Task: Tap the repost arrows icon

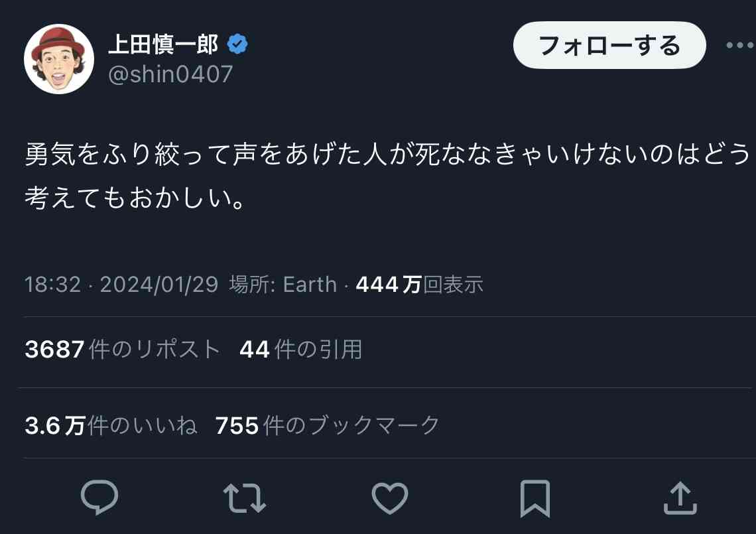Action: click(x=245, y=498)
